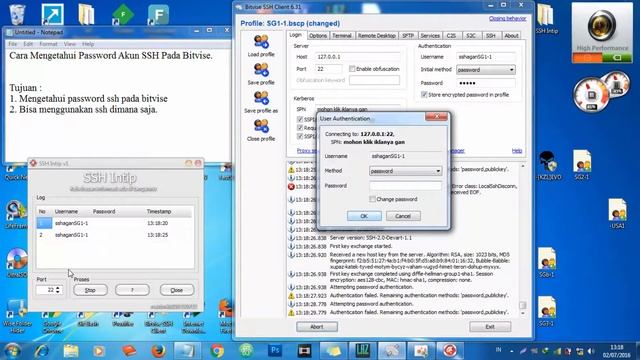Click Cancel in User Authentication dialog

(403, 216)
